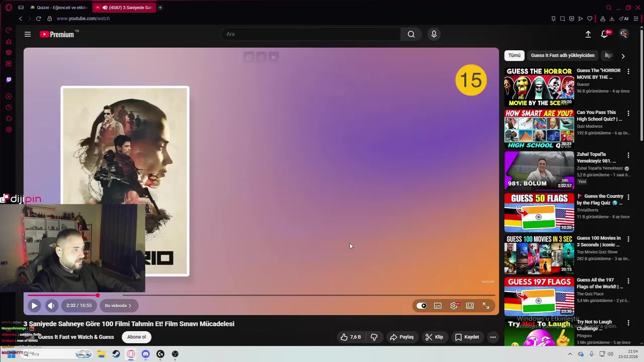This screenshot has width=644, height=362.
Task: Open Opera tab islands workspace icon
Action: (x=21, y=8)
